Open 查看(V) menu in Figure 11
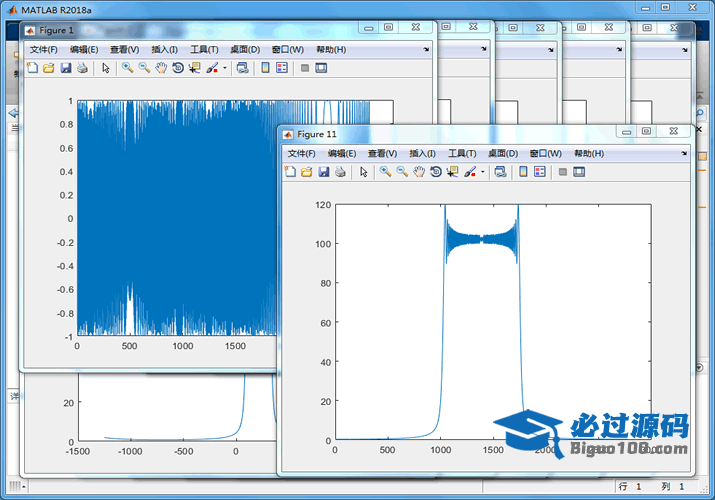The height and width of the screenshot is (500, 715). tap(383, 154)
